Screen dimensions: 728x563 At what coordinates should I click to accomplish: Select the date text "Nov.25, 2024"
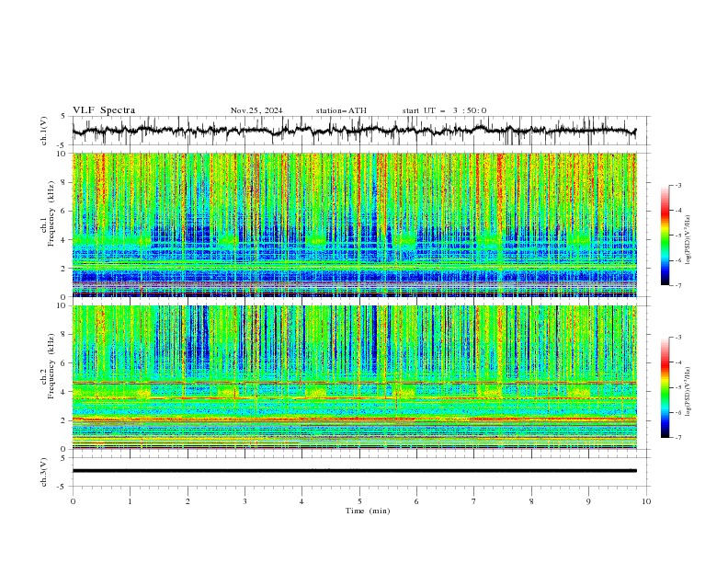tap(256, 110)
